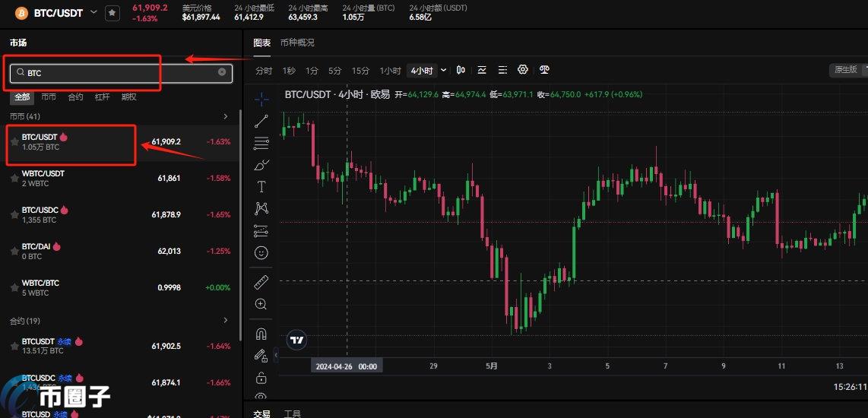
Task: Select the 15分 timeframe button
Action: 360,71
